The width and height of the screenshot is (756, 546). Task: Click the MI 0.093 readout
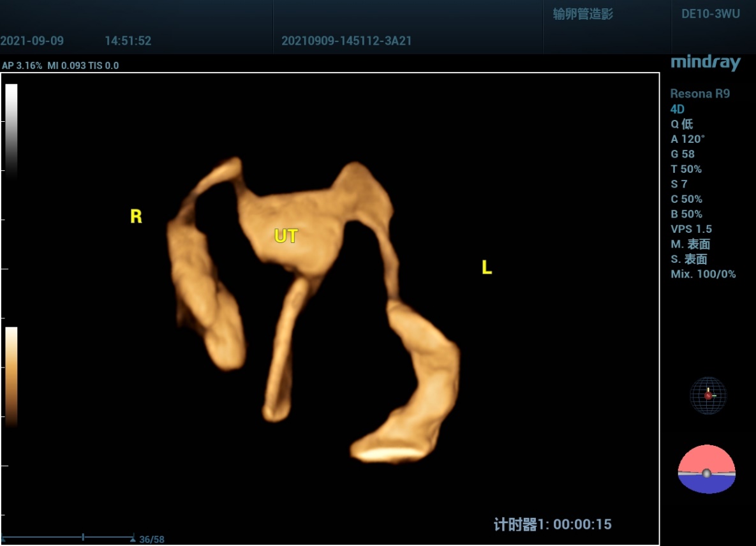[66, 66]
